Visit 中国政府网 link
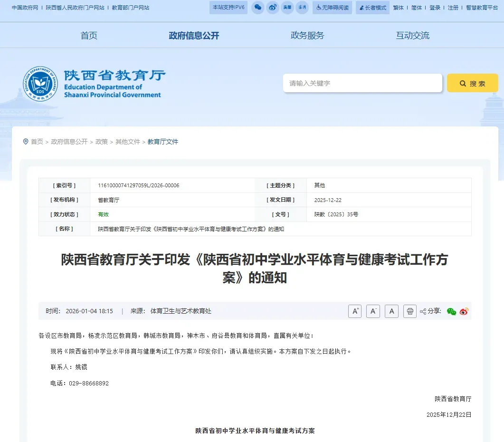 pos(25,8)
